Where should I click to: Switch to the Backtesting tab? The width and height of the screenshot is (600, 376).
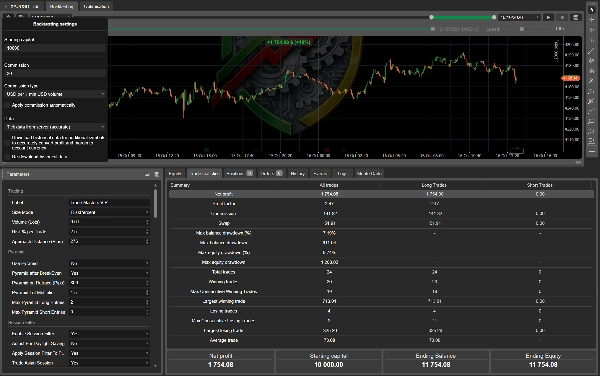coord(62,7)
